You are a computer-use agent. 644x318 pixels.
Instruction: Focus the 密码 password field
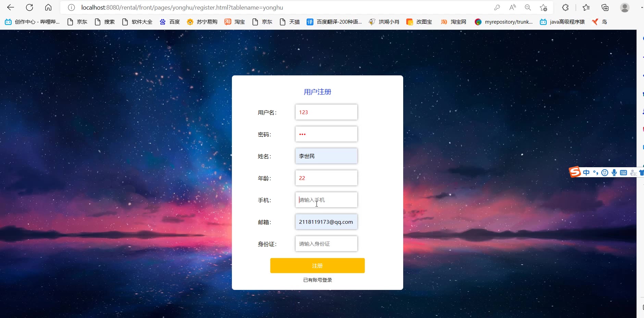(326, 134)
